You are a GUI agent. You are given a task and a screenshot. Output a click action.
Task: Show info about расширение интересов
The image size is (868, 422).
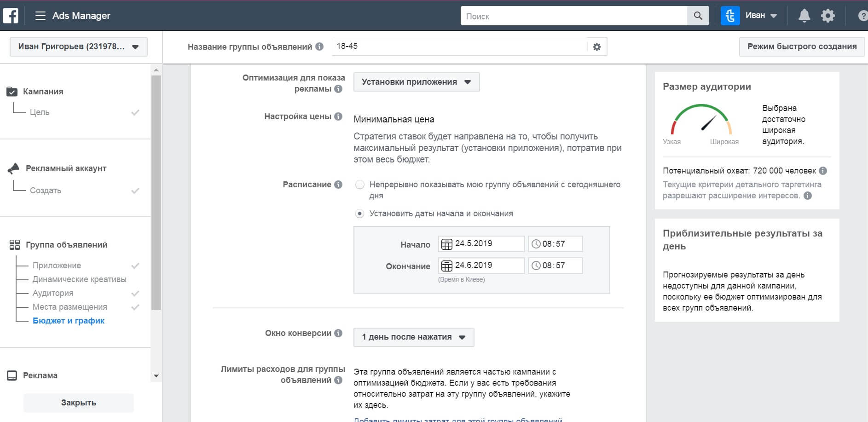pos(808,196)
